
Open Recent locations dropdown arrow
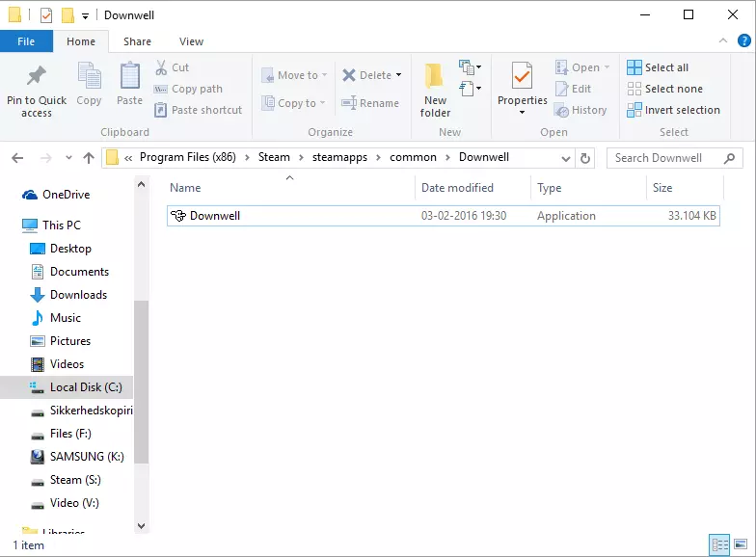[68, 158]
